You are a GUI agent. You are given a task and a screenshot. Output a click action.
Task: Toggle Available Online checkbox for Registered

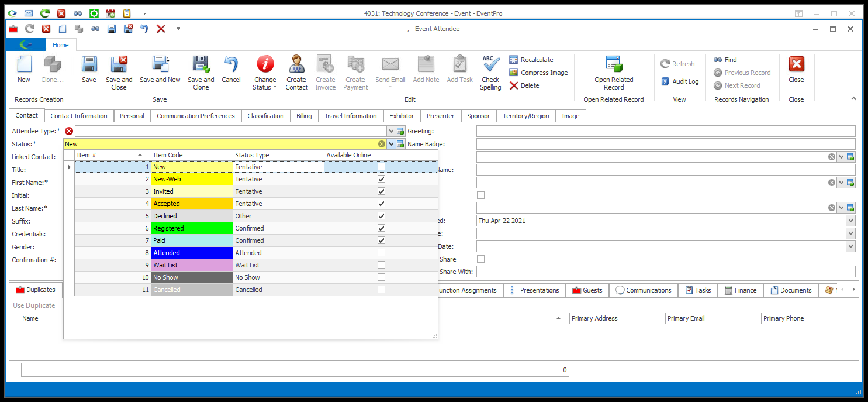[381, 228]
